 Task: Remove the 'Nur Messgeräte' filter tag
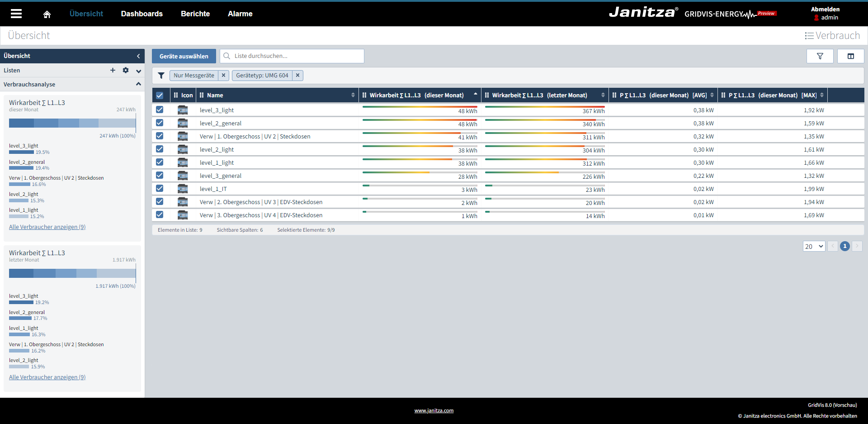(223, 76)
